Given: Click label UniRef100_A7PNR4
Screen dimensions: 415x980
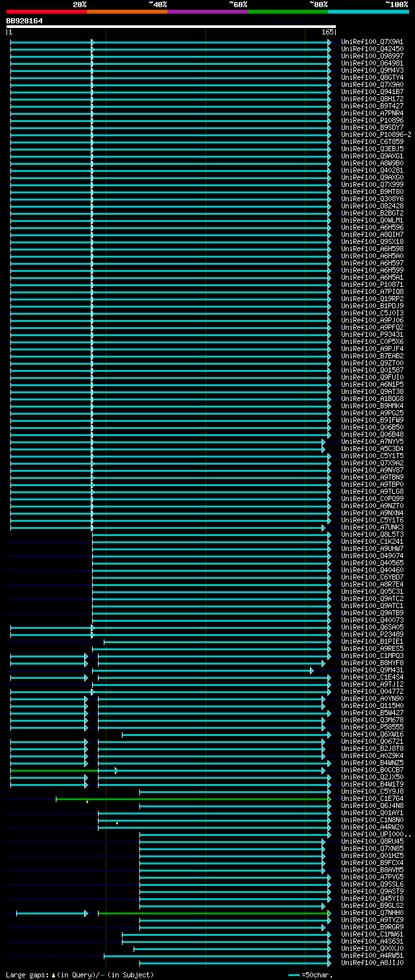Looking at the screenshot, I should (x=372, y=114).
